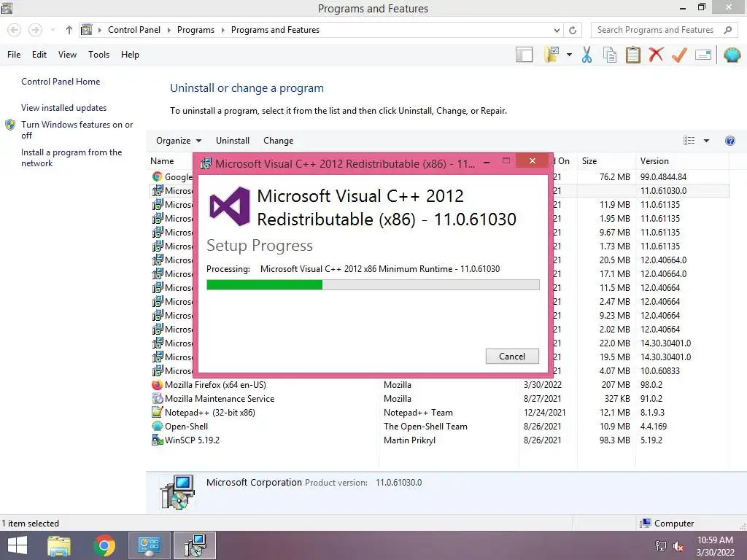Sort by the Version column header

coord(681,161)
